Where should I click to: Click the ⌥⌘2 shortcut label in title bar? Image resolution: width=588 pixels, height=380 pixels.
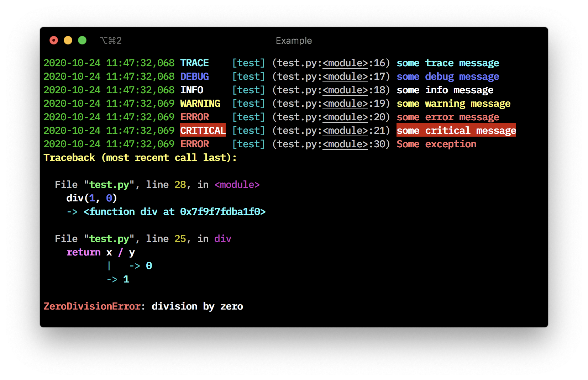click(111, 41)
